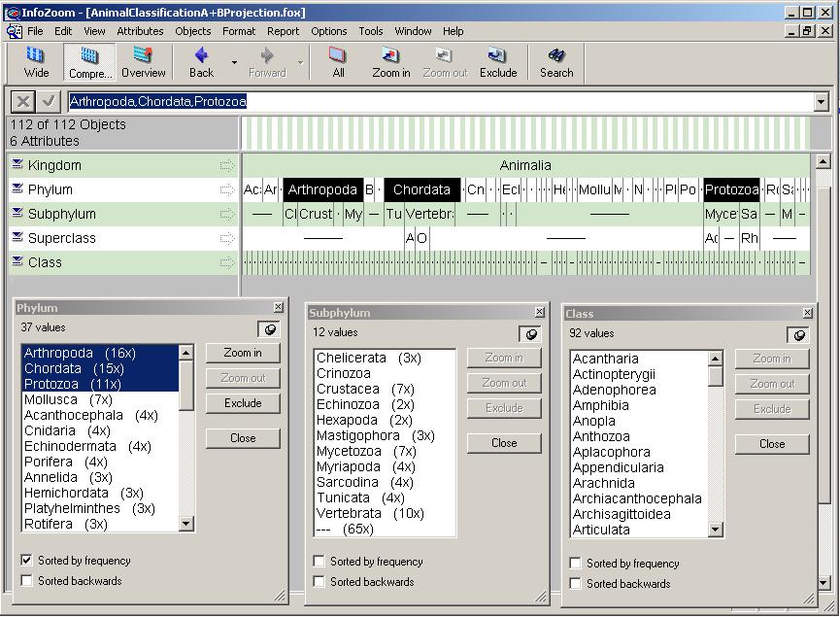Expand the formula bar dropdown arrow

coord(821,102)
